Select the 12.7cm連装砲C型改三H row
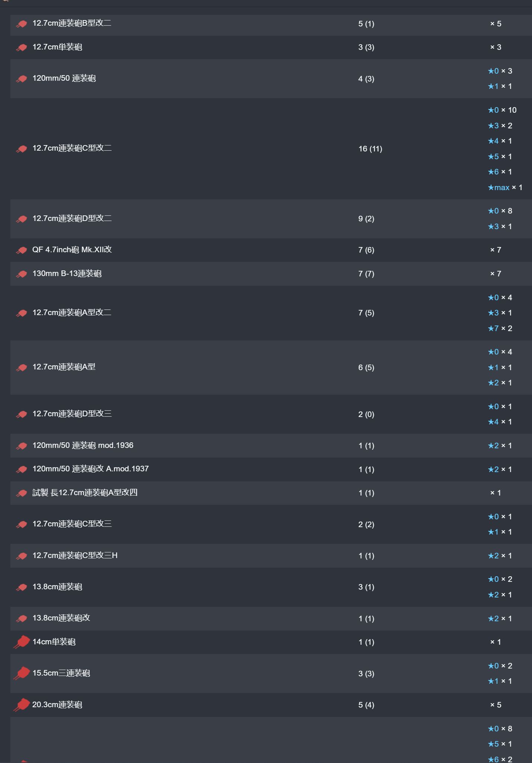 point(271,556)
